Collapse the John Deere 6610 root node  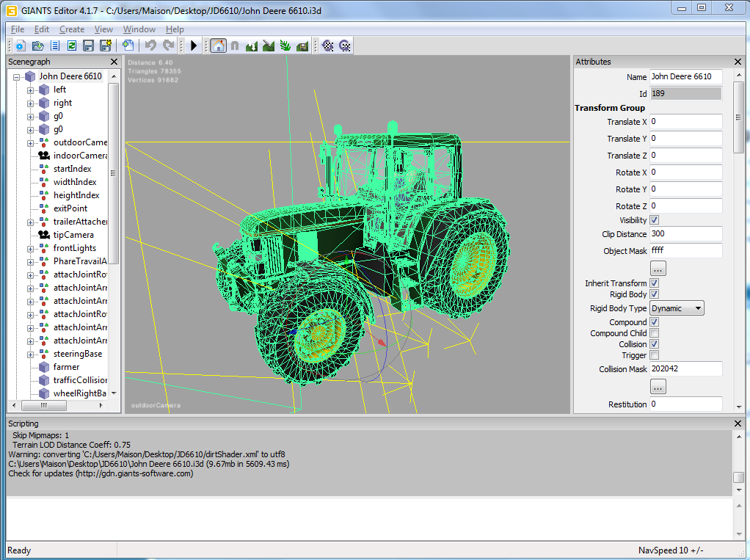tap(17, 77)
